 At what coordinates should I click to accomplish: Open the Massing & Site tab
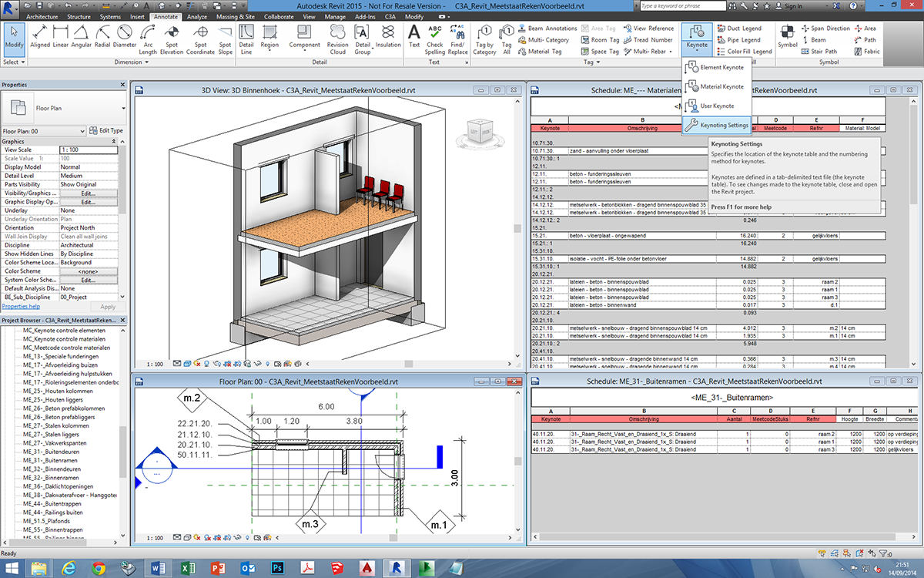point(235,16)
